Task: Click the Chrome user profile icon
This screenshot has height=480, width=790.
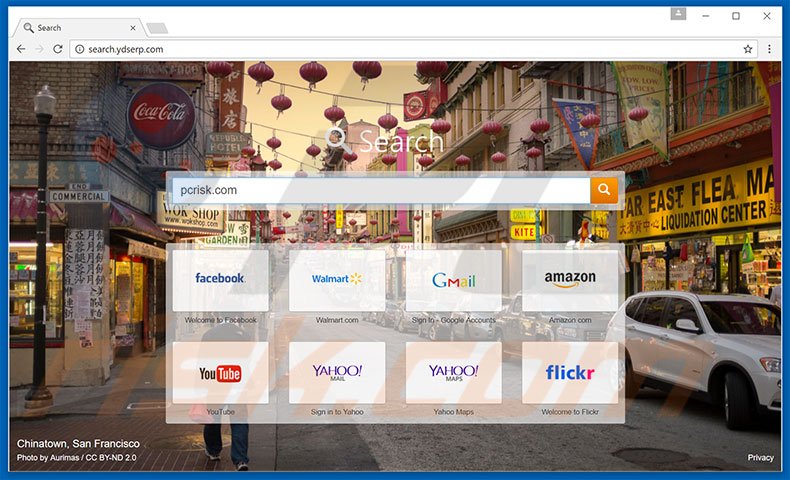Action: [x=678, y=15]
